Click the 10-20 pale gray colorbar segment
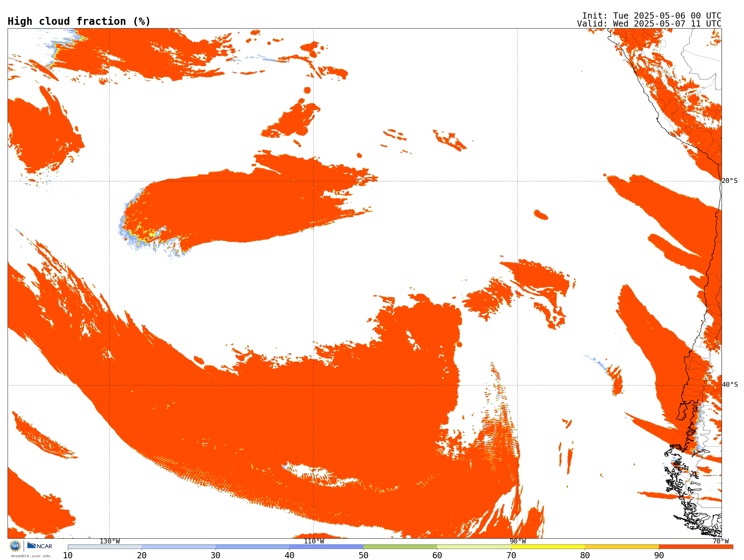The image size is (744, 560). click(x=105, y=547)
